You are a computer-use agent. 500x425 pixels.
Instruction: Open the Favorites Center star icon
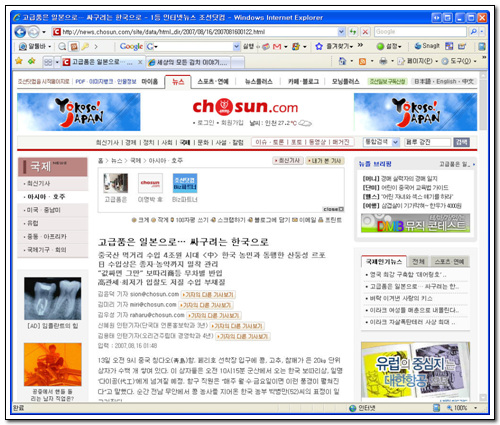point(19,61)
